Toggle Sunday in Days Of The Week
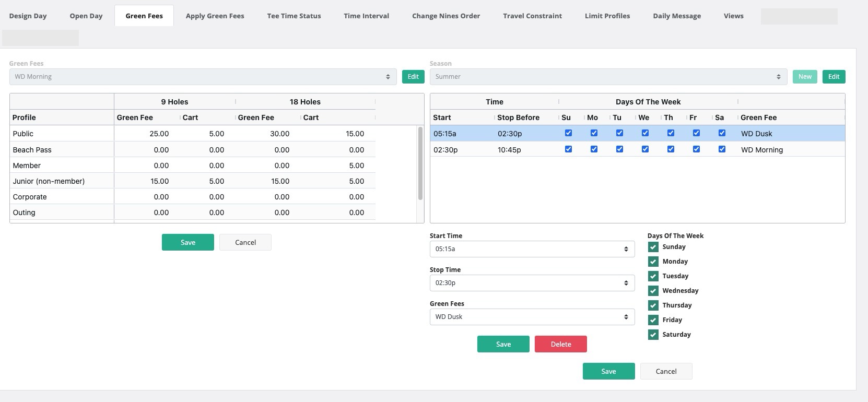868x402 pixels. (653, 247)
